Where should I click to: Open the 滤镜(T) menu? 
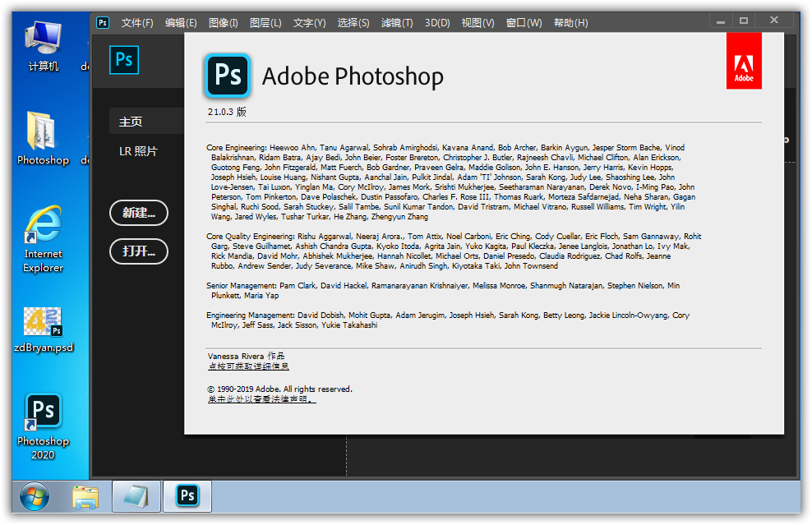point(397,23)
